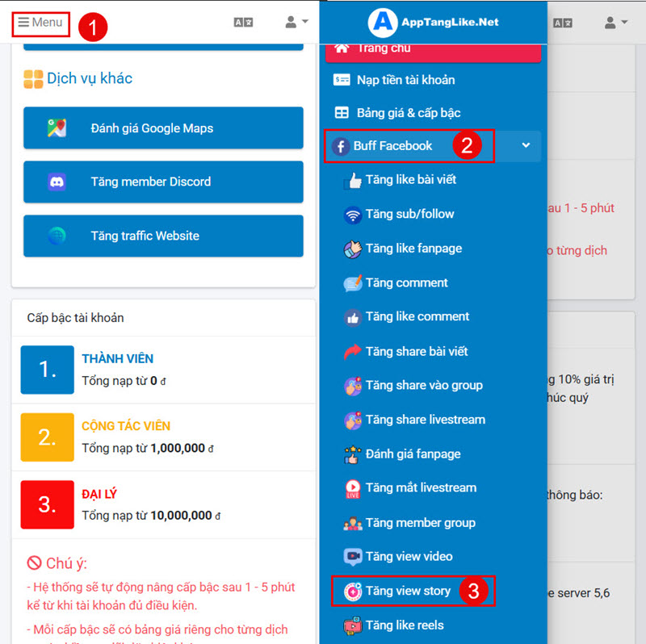Click the red number 3 tier badge
The width and height of the screenshot is (646, 644).
pyautogui.click(x=48, y=505)
